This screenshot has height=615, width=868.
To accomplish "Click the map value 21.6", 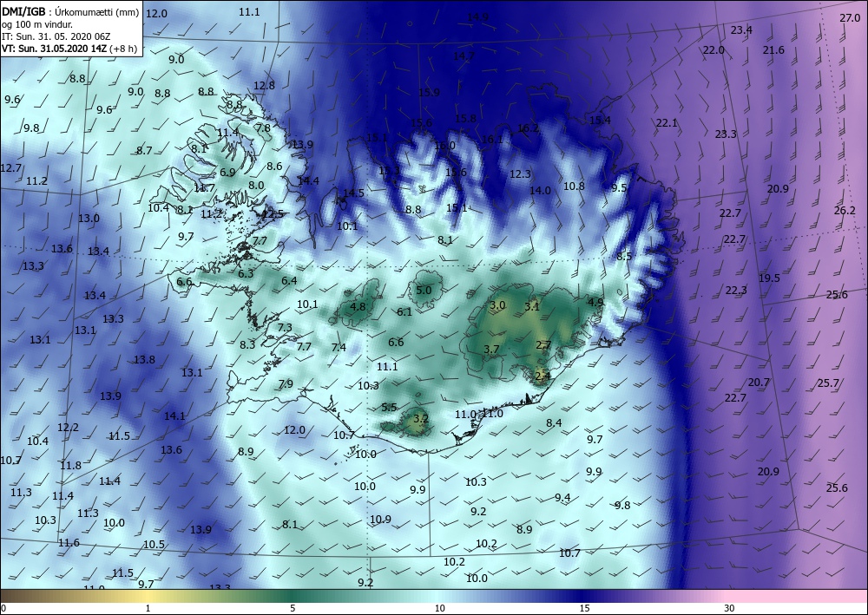I will coord(773,49).
